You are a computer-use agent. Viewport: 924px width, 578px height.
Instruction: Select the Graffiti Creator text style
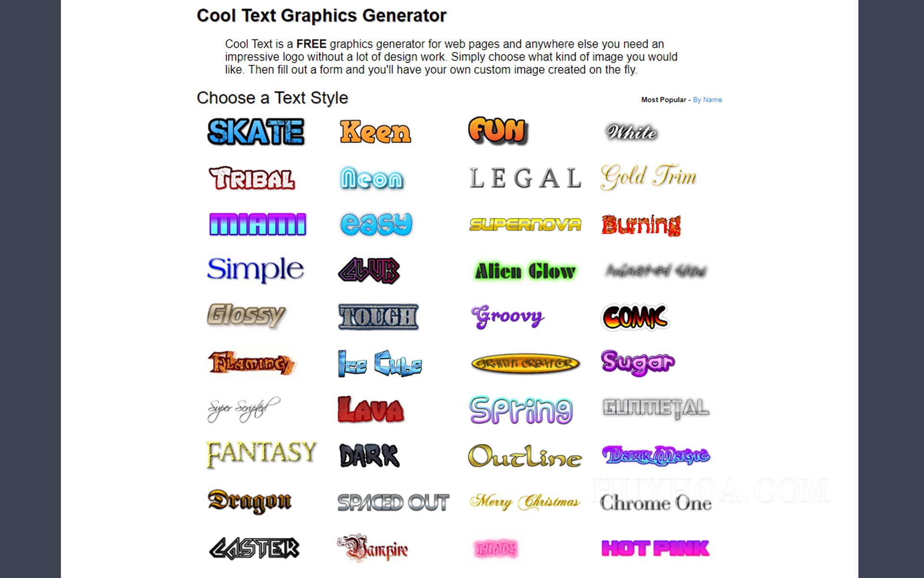pyautogui.click(x=526, y=362)
